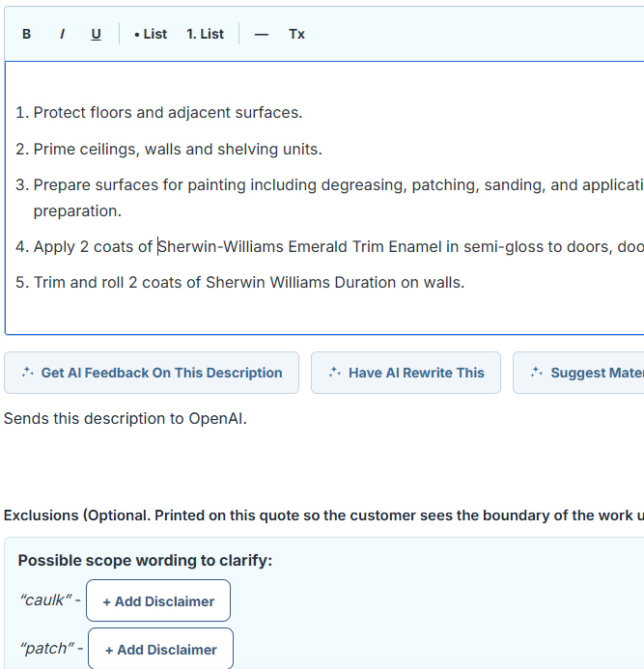This screenshot has height=669, width=644.
Task: Click Have AI Rewrite This button
Action: pyautogui.click(x=406, y=373)
